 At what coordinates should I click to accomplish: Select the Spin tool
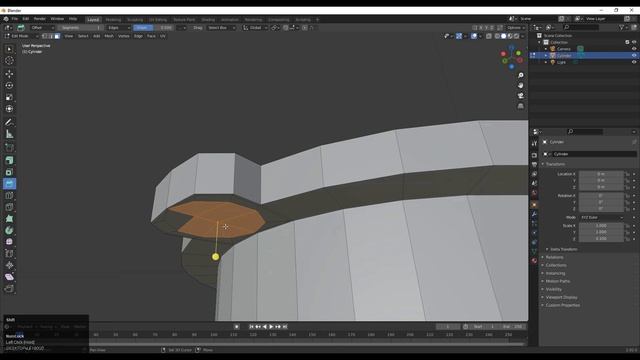click(x=9, y=230)
